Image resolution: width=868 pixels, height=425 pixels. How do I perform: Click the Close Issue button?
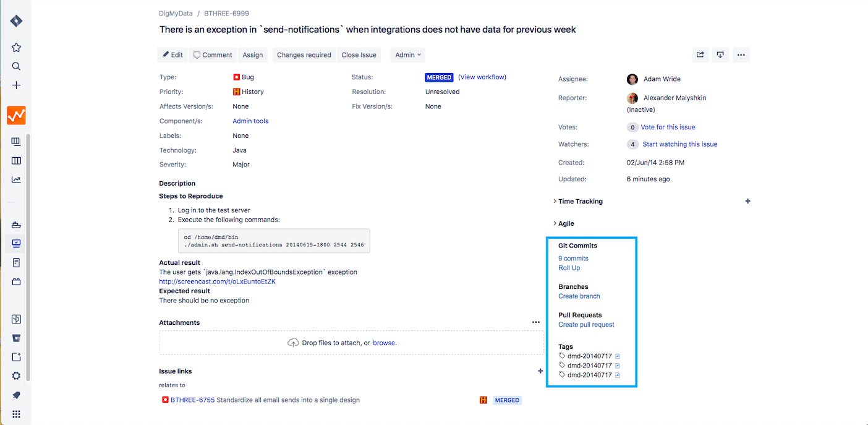pos(359,55)
